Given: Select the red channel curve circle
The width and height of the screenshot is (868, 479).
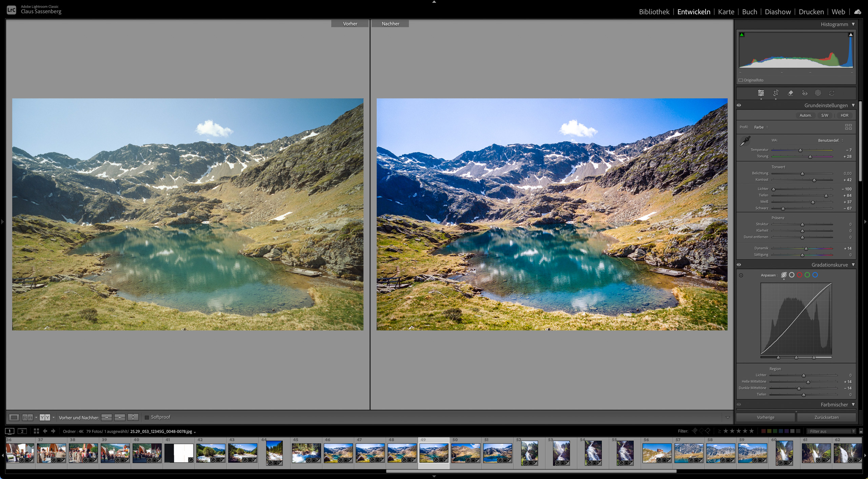Looking at the screenshot, I should [x=800, y=275].
